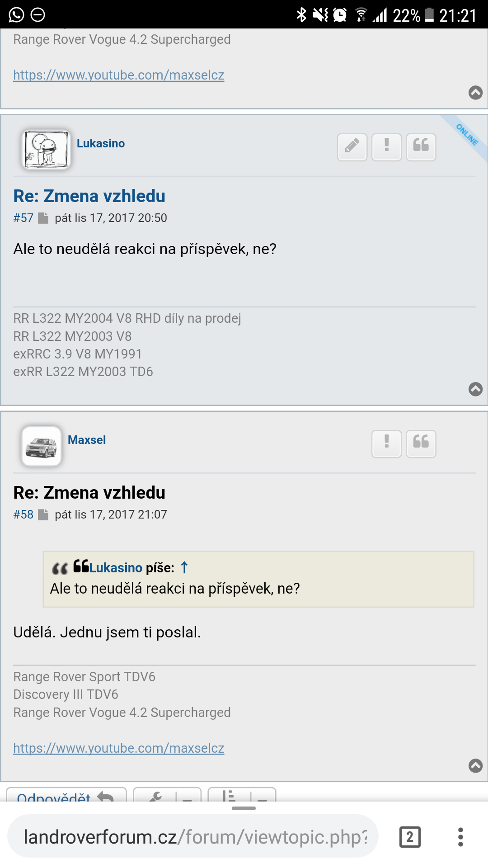Tap Lukasino's avatar thumbnail

tap(46, 149)
